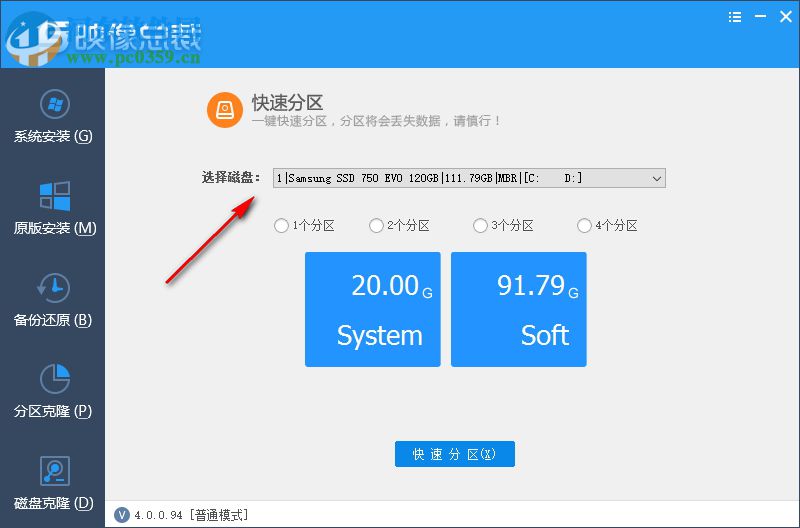The image size is (800, 528).
Task: Expand the 选择磁盘 disk dropdown arrow
Action: 657,179
